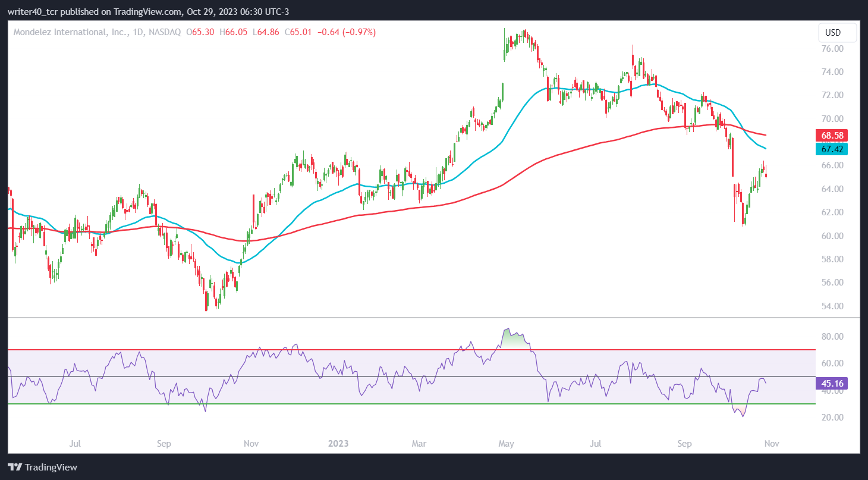Screen dimensions: 868x480
Task: Click the change value −0.64 (−0.97%)
Action: [x=348, y=32]
